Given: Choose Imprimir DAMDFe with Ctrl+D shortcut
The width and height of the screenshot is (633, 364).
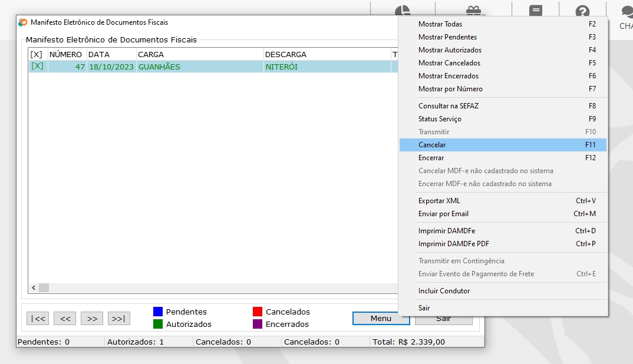Looking at the screenshot, I should 503,231.
